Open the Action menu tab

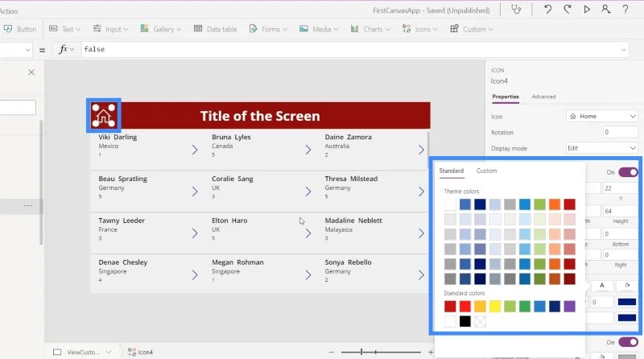(x=9, y=11)
